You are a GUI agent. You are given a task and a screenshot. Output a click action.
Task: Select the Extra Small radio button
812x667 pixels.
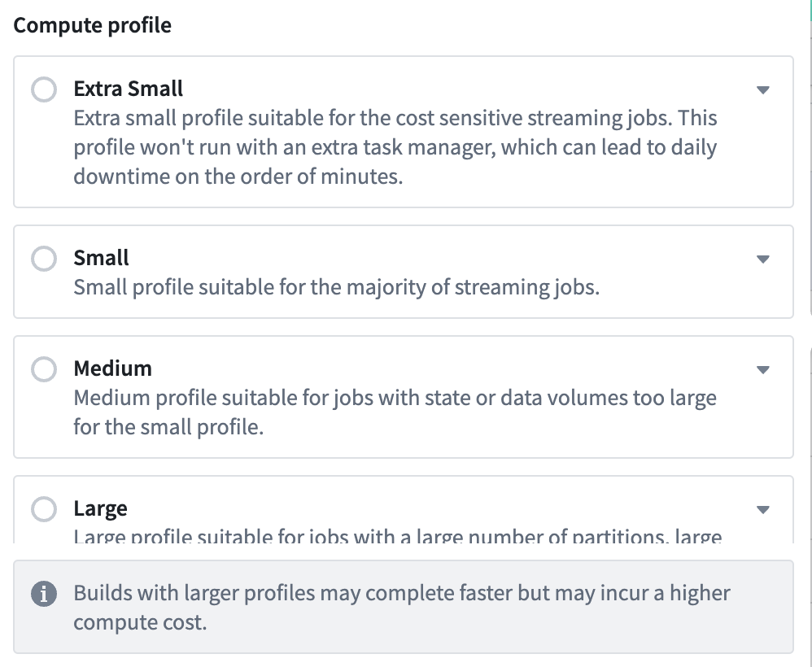(44, 89)
